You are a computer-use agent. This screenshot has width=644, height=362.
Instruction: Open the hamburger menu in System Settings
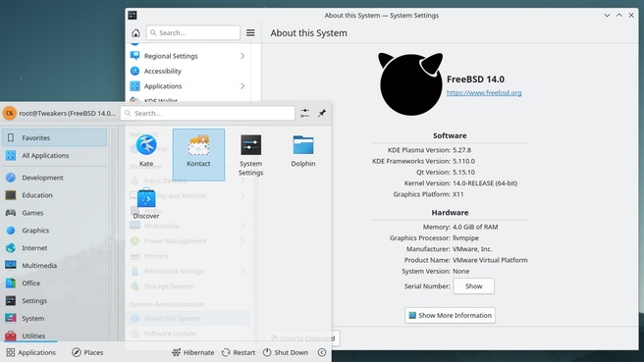[x=250, y=32]
